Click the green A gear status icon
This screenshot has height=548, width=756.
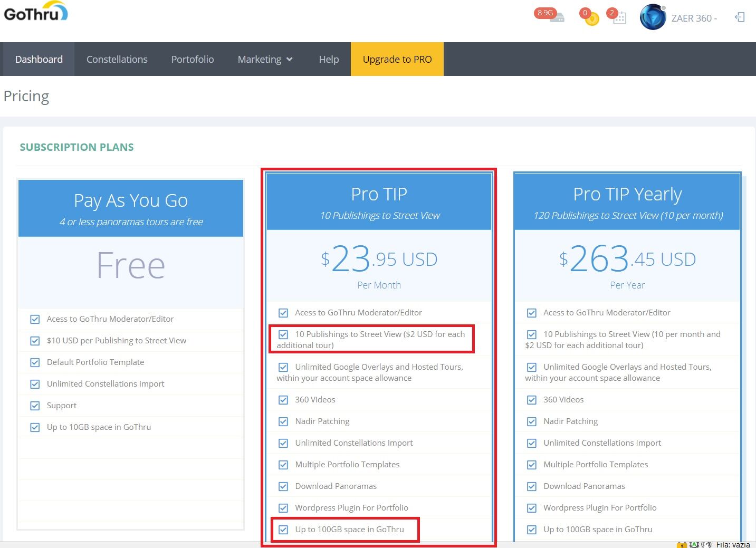tap(694, 544)
